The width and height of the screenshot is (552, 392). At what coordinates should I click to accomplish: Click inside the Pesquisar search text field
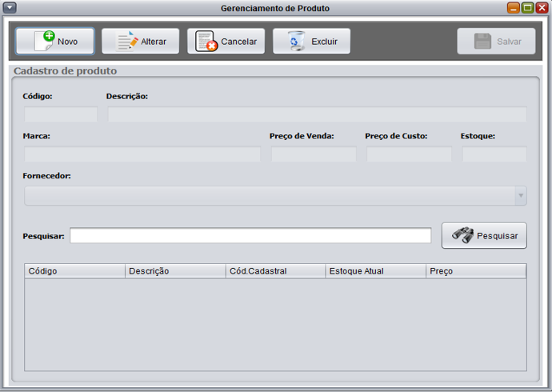pos(250,236)
